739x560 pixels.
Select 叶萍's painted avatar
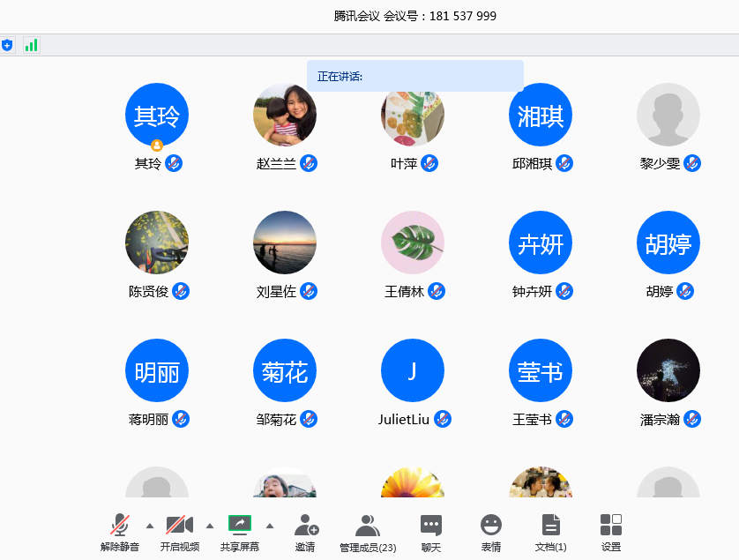click(413, 119)
